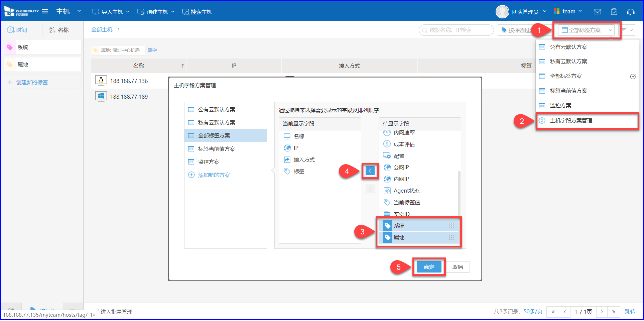Click the move-left arrow button
The height and width of the screenshot is (321, 644).
pos(370,171)
